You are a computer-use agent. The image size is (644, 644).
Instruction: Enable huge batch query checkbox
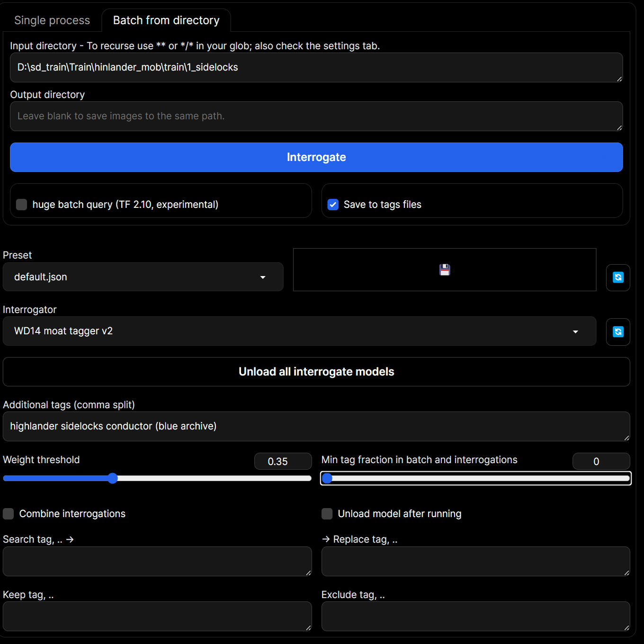click(21, 205)
